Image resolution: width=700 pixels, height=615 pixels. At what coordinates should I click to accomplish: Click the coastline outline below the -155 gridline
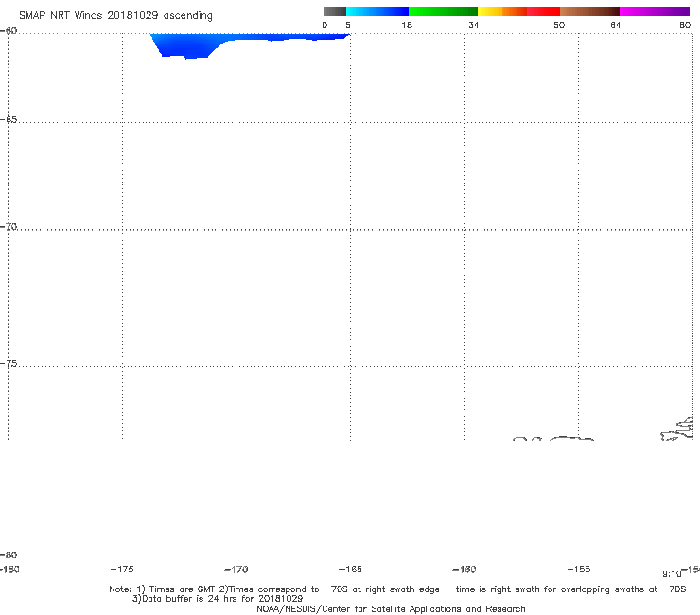571,439
